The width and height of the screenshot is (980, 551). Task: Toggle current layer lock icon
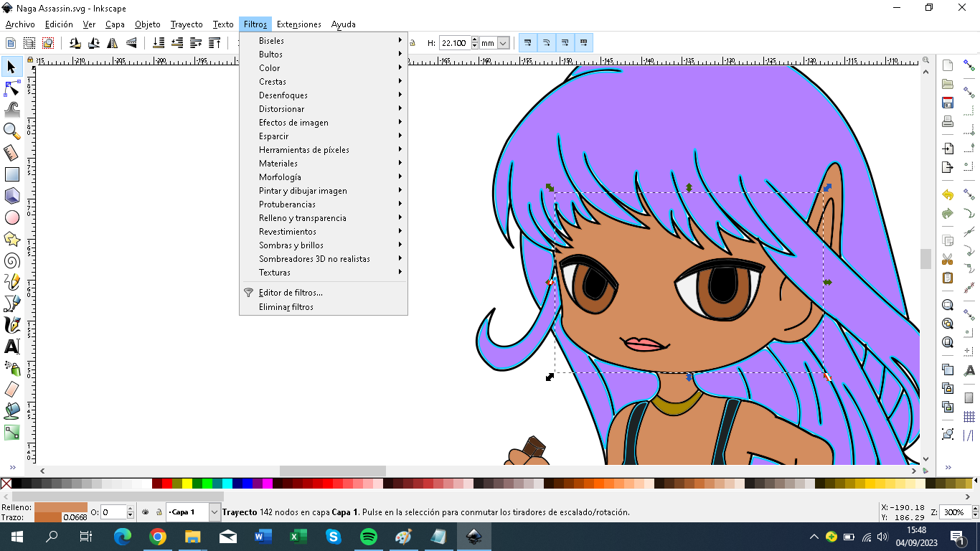point(159,512)
